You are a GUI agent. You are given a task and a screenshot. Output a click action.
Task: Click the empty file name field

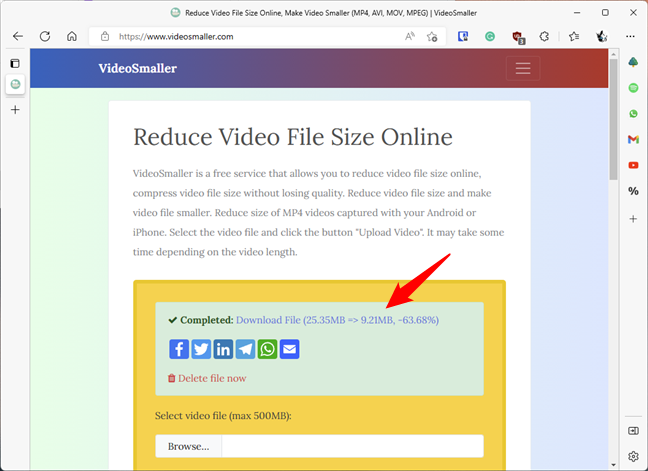[x=353, y=446]
